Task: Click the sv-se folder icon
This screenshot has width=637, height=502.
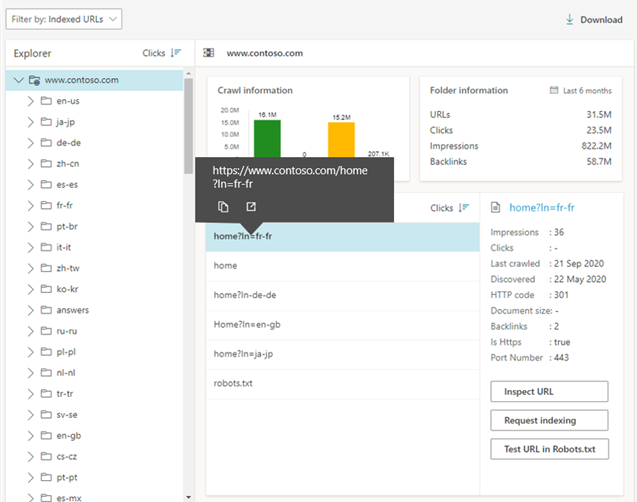Action: (x=46, y=414)
